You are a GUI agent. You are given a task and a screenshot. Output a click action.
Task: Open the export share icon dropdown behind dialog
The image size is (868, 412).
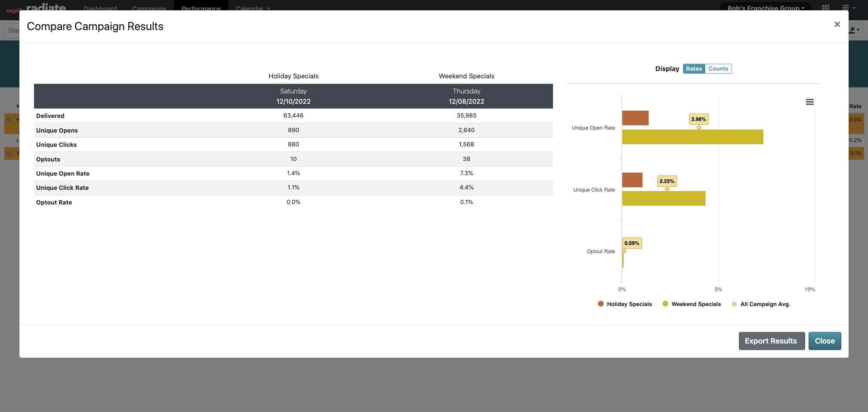[x=855, y=30]
